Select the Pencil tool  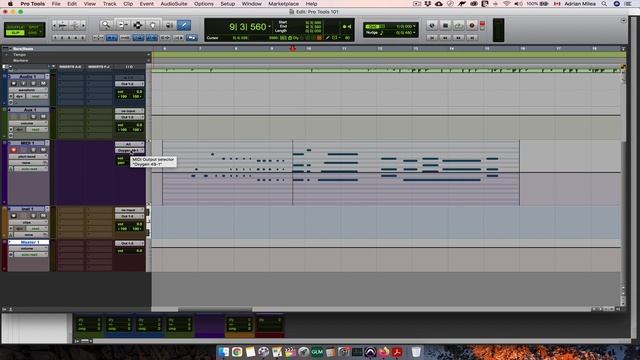pyautogui.click(x=184, y=25)
